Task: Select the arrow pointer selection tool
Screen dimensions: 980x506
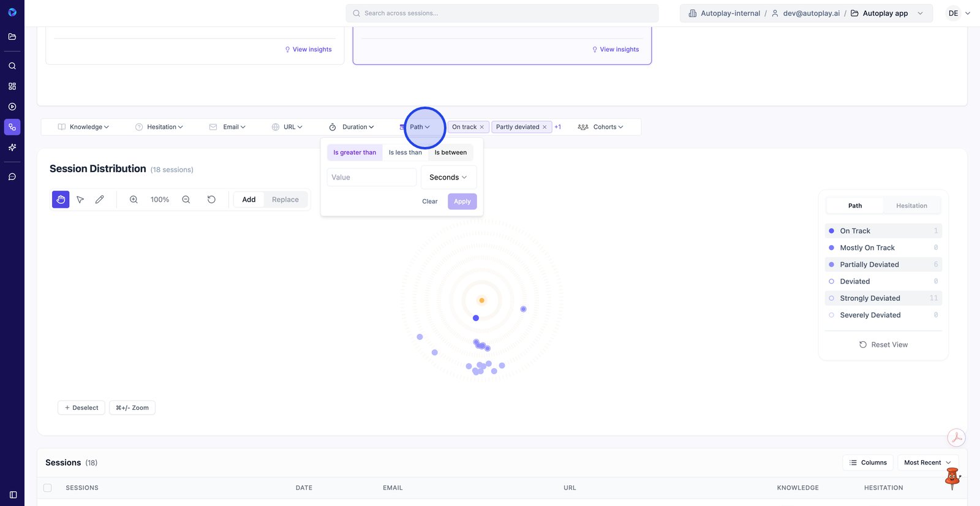Action: (x=80, y=200)
